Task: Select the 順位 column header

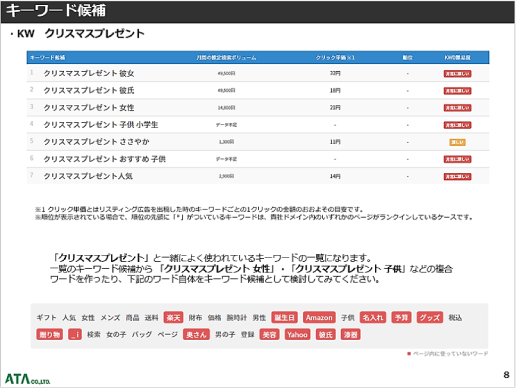Action: [x=407, y=58]
